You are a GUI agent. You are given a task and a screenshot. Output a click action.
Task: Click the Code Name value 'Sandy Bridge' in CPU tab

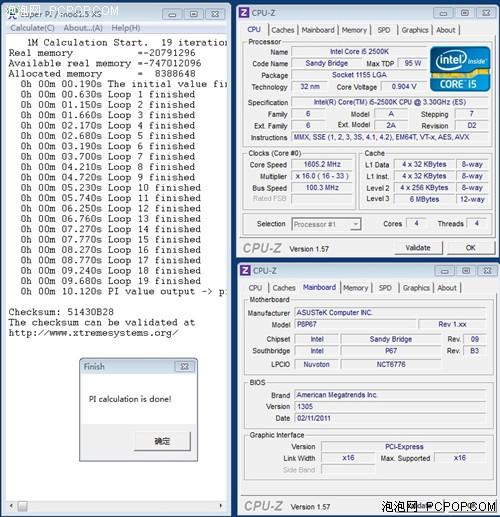[326, 63]
